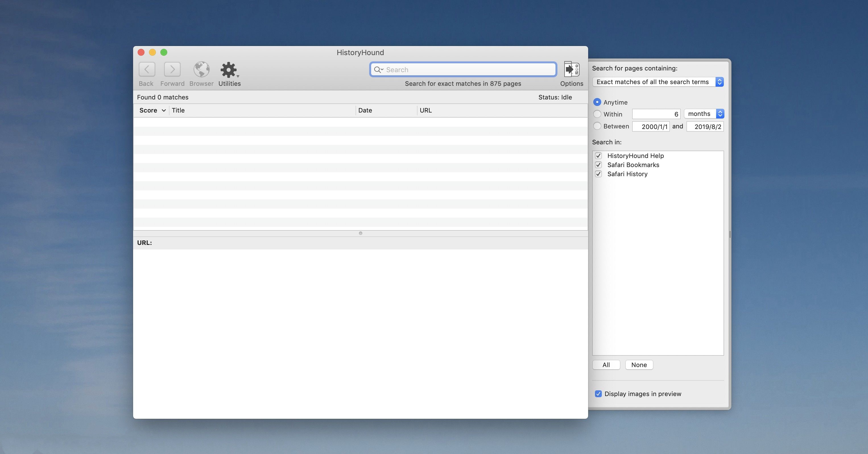Minimize the HistoryHound window

(x=152, y=52)
